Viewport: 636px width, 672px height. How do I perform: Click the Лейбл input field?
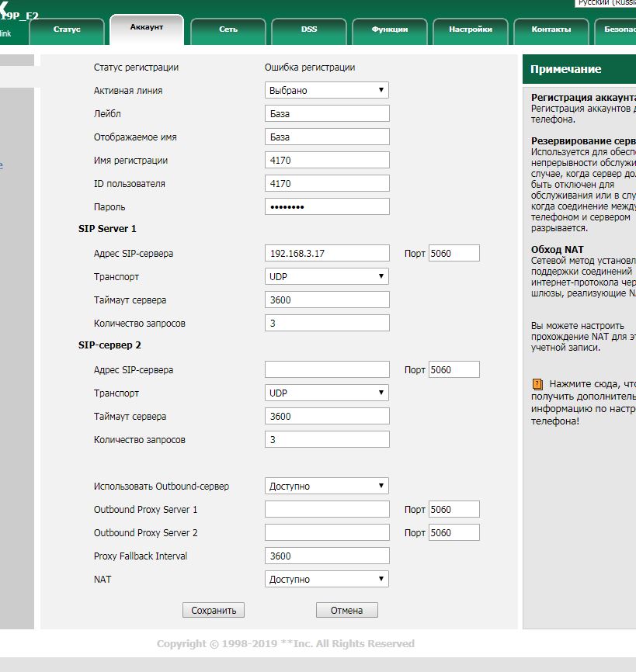click(326, 114)
